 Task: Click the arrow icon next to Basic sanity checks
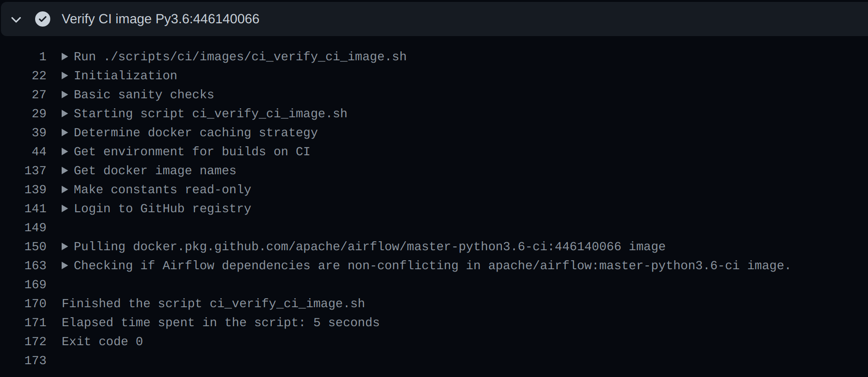click(x=65, y=94)
